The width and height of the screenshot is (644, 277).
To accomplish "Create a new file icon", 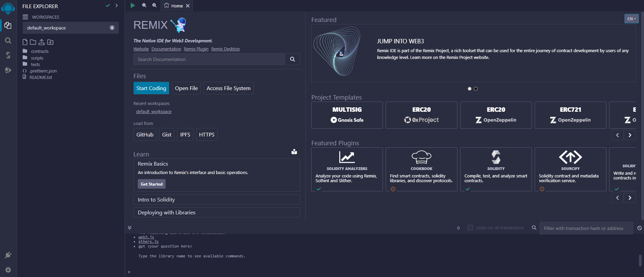I will [x=25, y=42].
